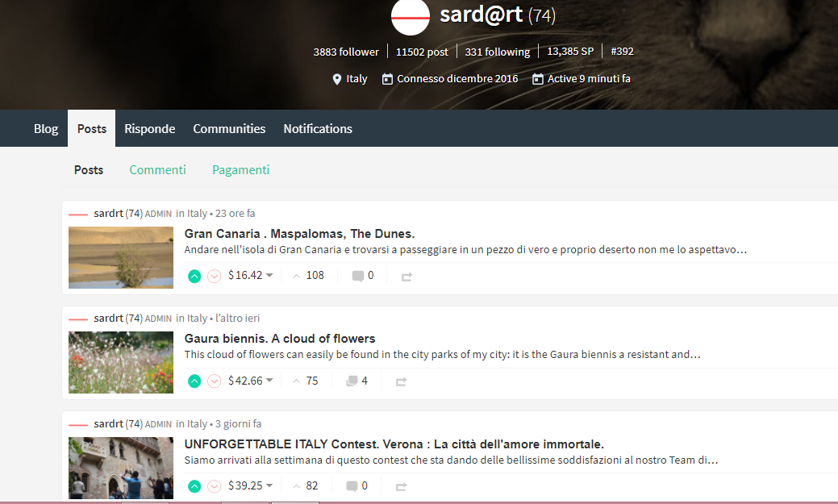Click the 13,385 SP stat
Image resolution: width=838 pixels, height=504 pixels.
570,52
